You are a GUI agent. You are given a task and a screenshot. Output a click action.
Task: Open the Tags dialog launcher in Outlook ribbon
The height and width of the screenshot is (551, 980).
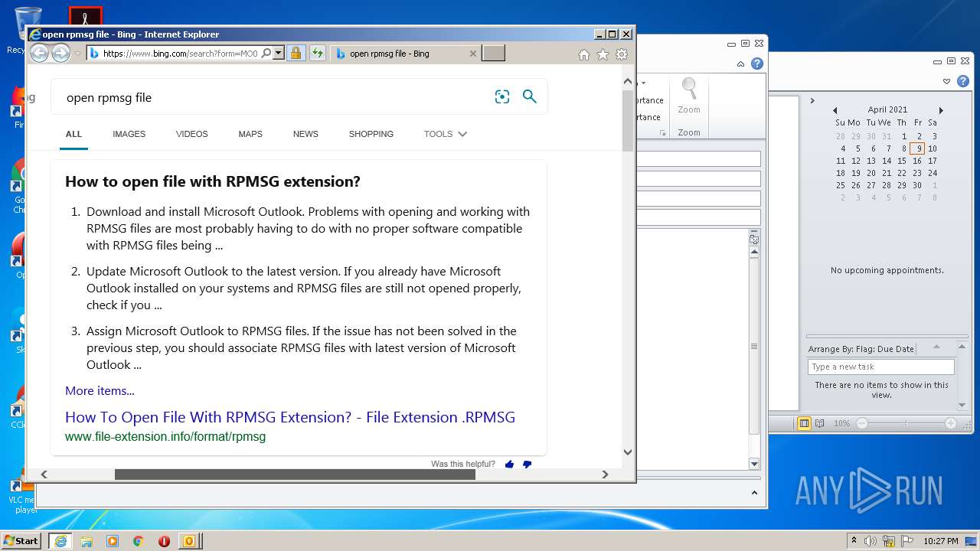coord(663,133)
